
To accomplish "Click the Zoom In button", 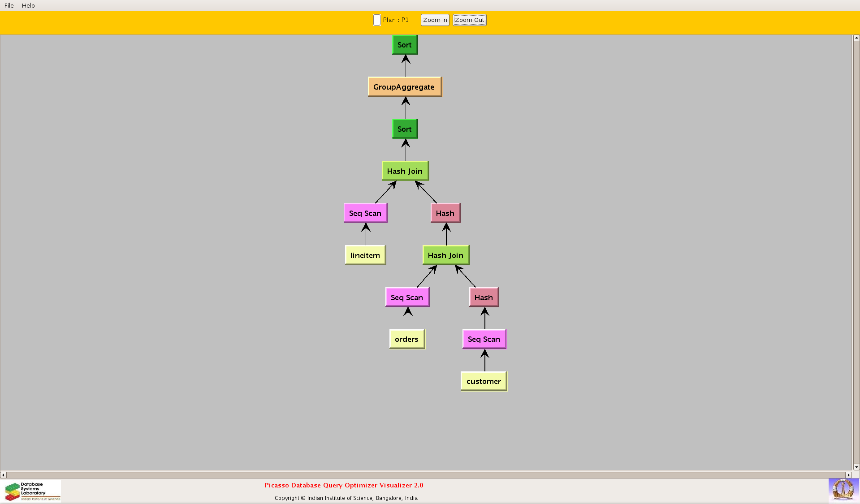I will [x=435, y=20].
